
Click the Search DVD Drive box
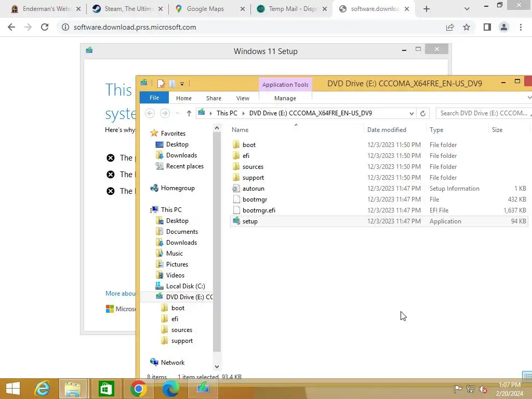(x=483, y=113)
